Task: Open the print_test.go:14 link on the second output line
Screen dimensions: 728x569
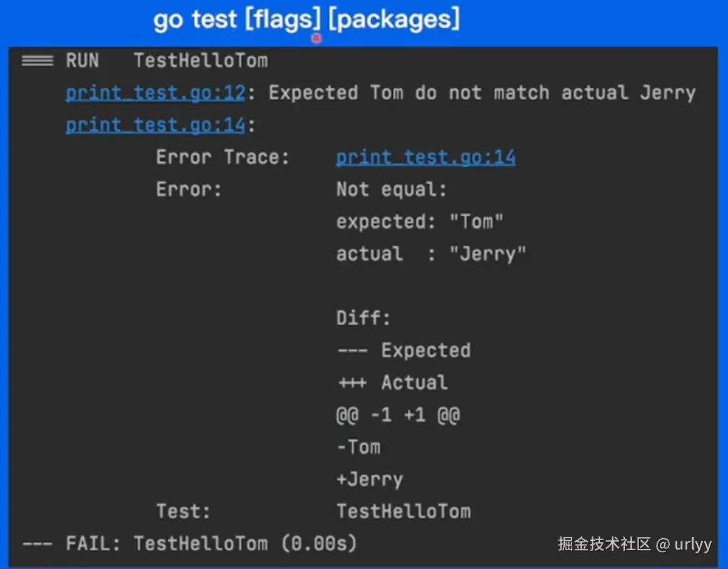Action: [156, 125]
